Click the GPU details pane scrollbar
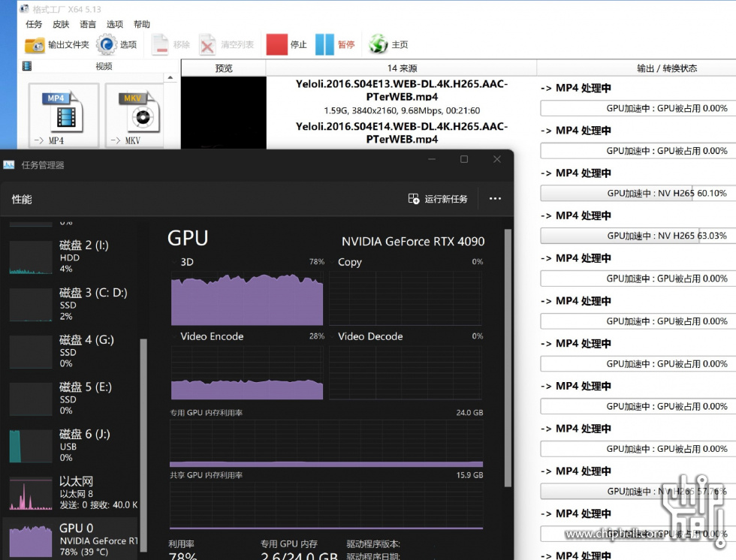Image resolution: width=736 pixels, height=560 pixels. (508, 358)
